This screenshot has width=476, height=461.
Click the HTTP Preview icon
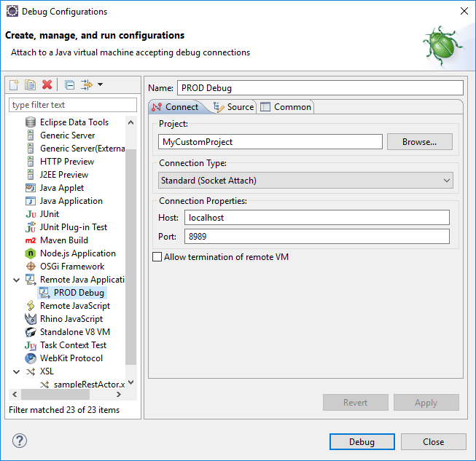(x=31, y=162)
